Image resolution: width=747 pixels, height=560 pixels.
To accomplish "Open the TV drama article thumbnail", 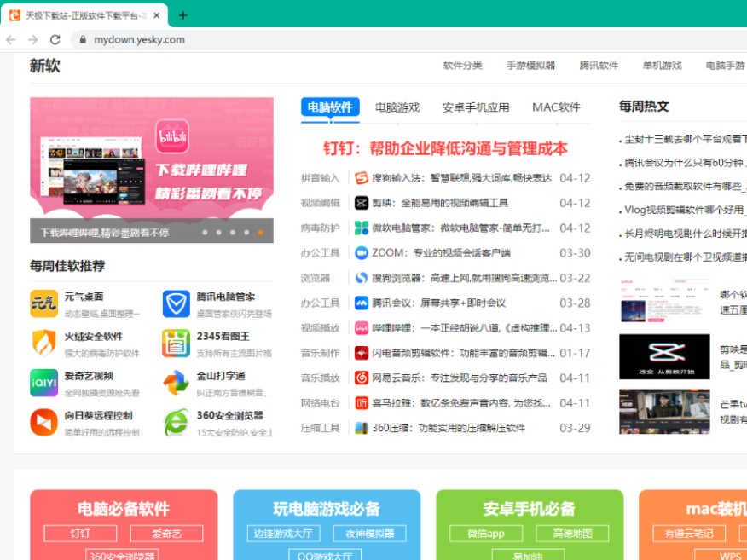I will [664, 412].
